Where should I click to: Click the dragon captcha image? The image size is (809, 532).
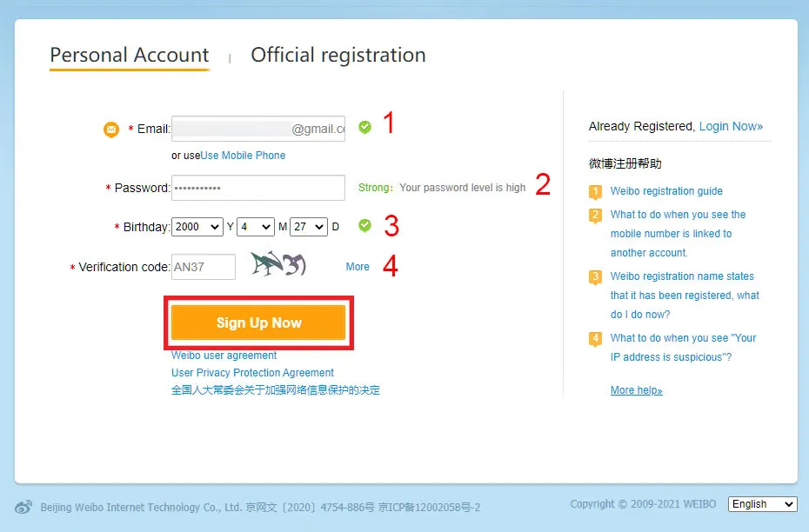point(278,263)
